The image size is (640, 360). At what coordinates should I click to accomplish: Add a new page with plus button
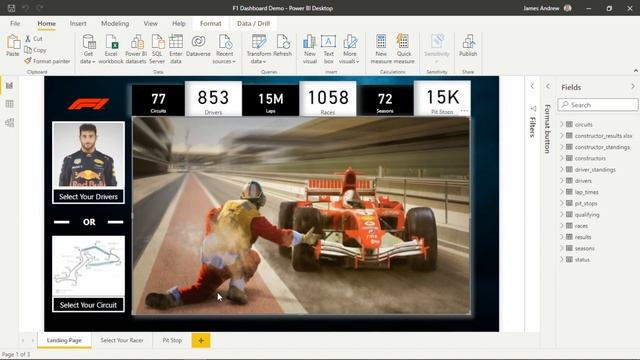point(201,340)
